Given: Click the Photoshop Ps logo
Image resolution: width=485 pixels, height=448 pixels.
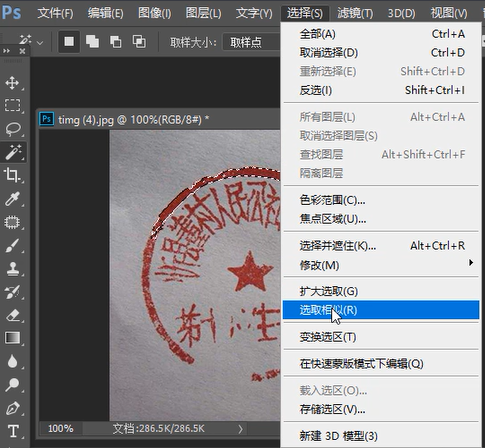Looking at the screenshot, I should (x=11, y=13).
